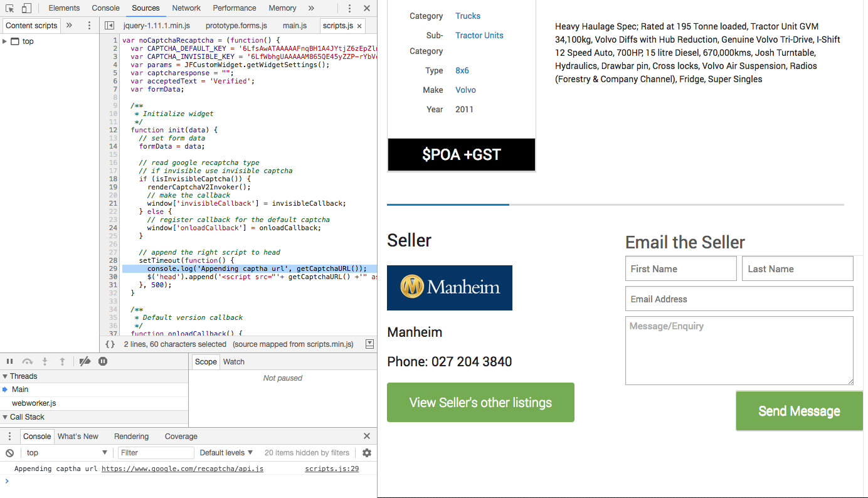Open console settings gear
Image resolution: width=868 pixels, height=498 pixels.
pos(367,453)
